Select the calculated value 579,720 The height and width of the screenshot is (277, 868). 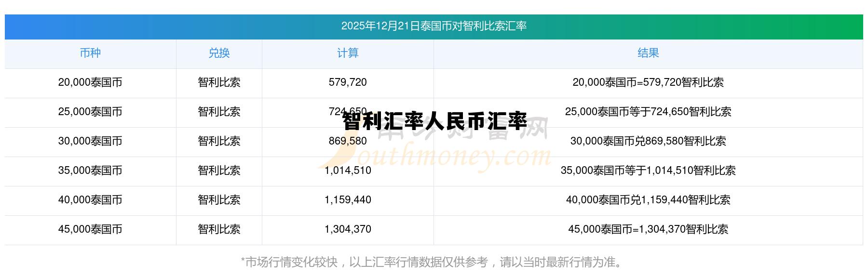(348, 82)
